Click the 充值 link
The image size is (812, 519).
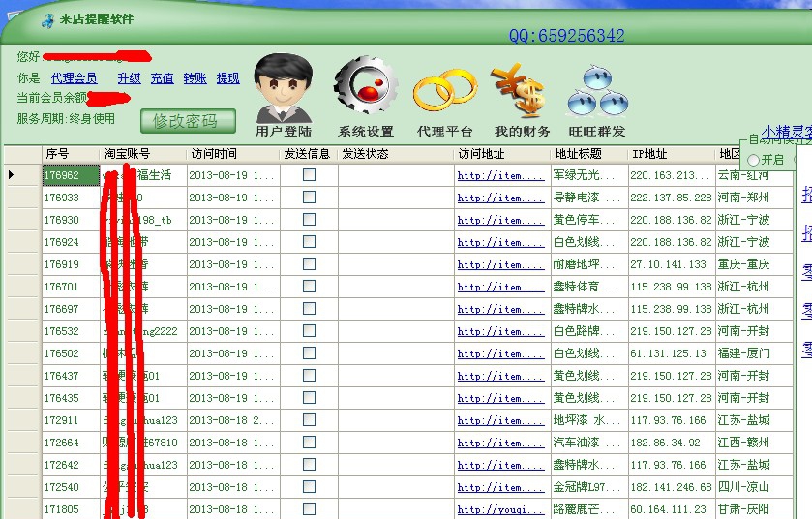162,78
